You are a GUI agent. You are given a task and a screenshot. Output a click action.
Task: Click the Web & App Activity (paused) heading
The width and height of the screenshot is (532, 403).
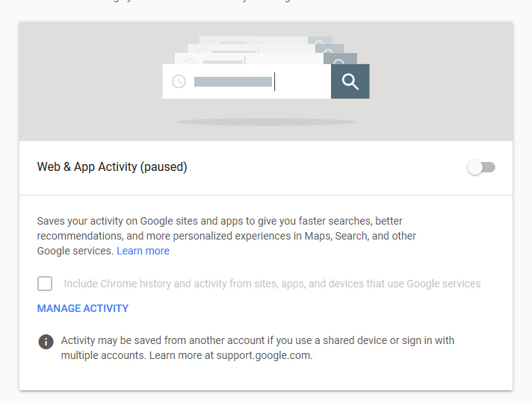point(112,167)
